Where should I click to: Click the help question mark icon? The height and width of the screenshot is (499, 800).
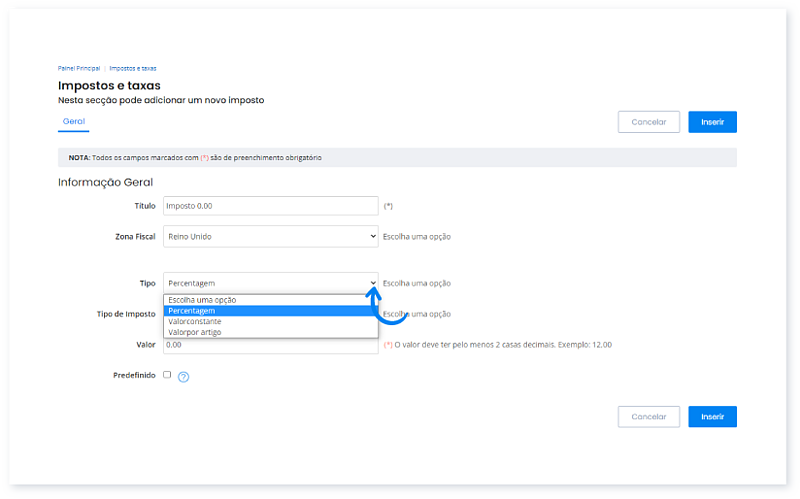tap(183, 377)
